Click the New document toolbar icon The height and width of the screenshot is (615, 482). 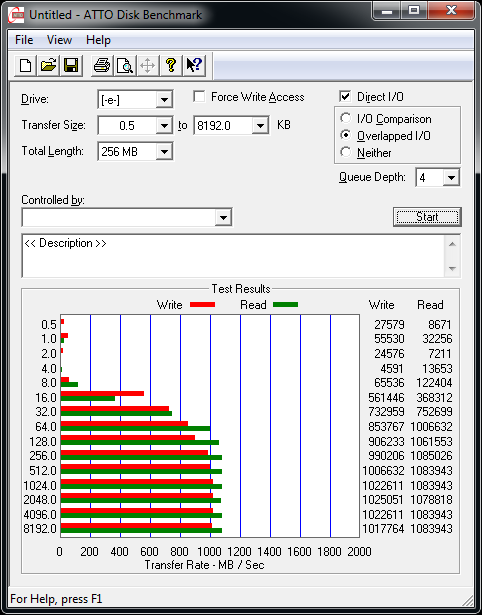(25, 65)
